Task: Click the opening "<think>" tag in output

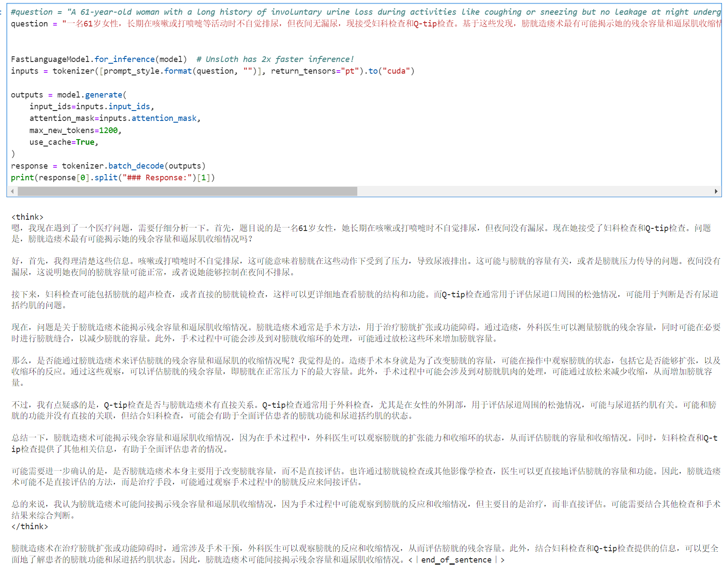Action: [27, 217]
